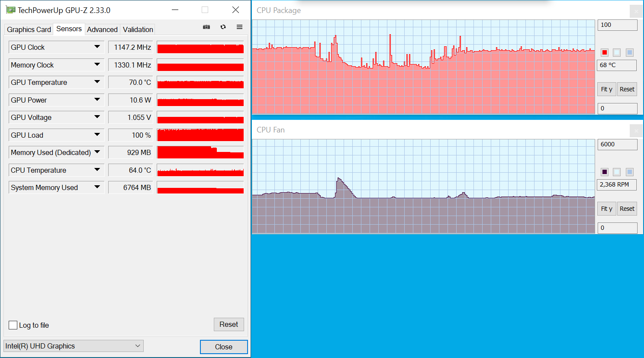Close the CPU Fan graph panel
Image resolution: width=644 pixels, height=358 pixels.
[636, 131]
